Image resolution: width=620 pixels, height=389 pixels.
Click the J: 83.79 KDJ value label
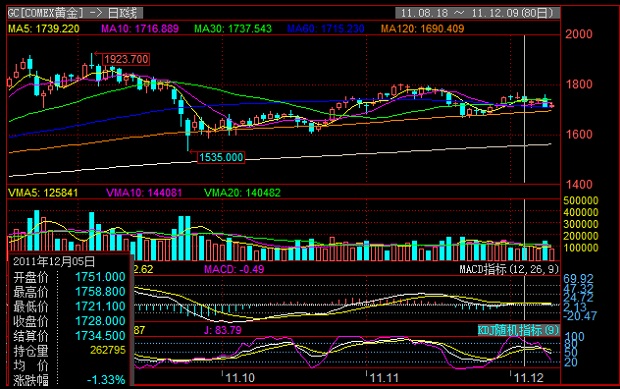[x=223, y=330]
